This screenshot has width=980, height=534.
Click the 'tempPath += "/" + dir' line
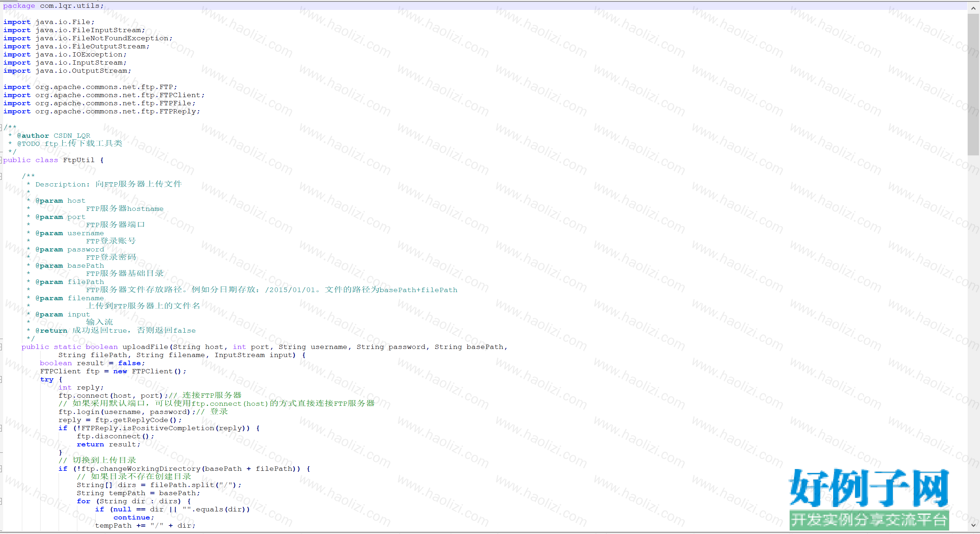(x=145, y=526)
